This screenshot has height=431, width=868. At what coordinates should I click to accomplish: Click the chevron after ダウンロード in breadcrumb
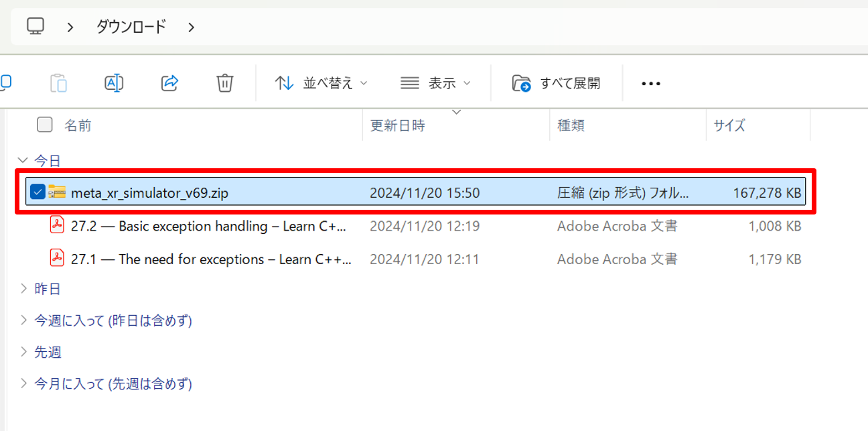pyautogui.click(x=192, y=27)
